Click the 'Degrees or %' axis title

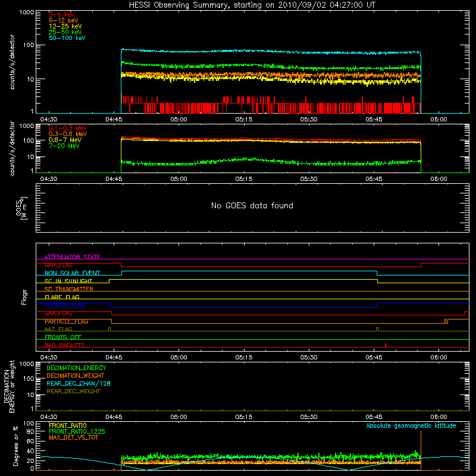point(15,446)
